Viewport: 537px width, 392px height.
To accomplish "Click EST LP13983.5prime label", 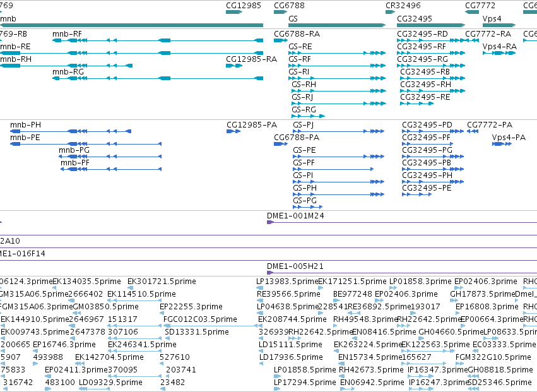I will (287, 282).
